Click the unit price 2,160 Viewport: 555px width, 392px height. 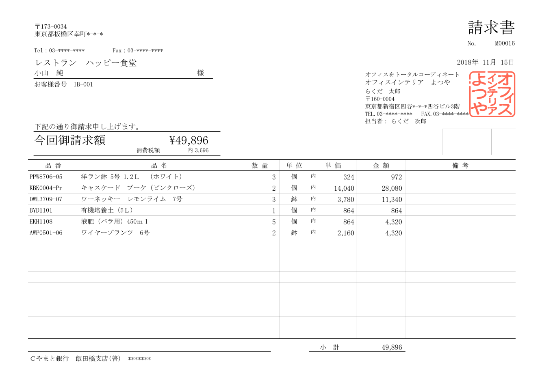pos(346,233)
